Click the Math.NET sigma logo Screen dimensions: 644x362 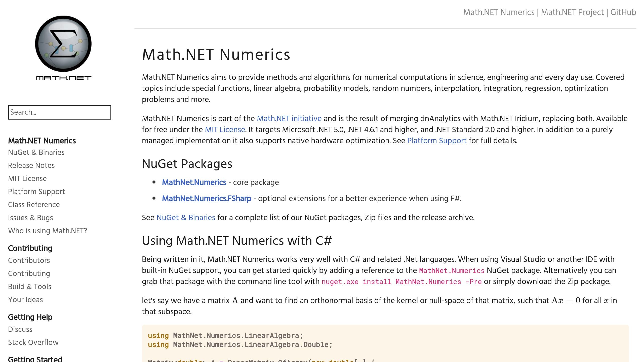pos(63,48)
